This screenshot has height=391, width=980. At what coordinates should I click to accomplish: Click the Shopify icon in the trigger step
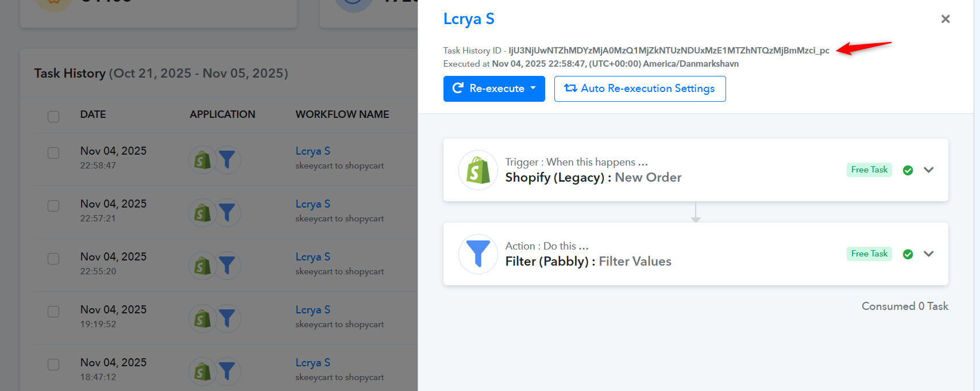pos(478,170)
